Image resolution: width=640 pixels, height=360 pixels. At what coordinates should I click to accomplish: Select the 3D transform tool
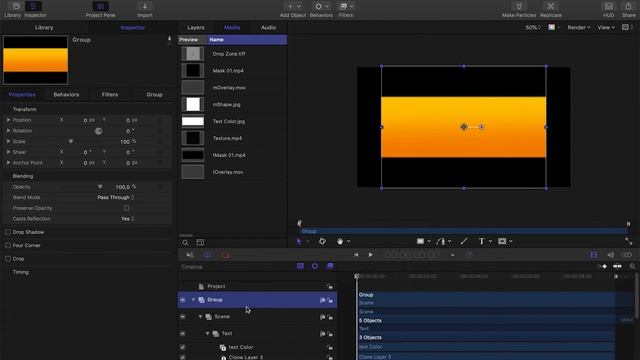(x=322, y=241)
